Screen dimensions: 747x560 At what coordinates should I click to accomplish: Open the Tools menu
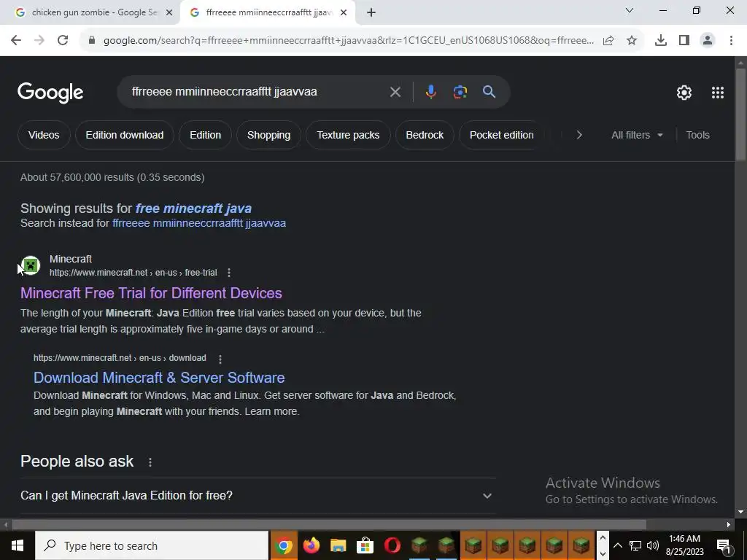tap(697, 135)
